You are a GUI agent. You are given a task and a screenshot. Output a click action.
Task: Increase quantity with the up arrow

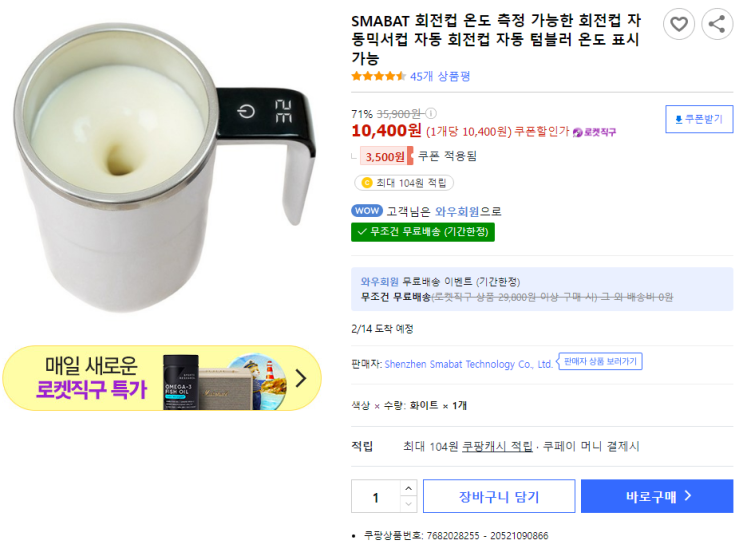[x=408, y=488]
